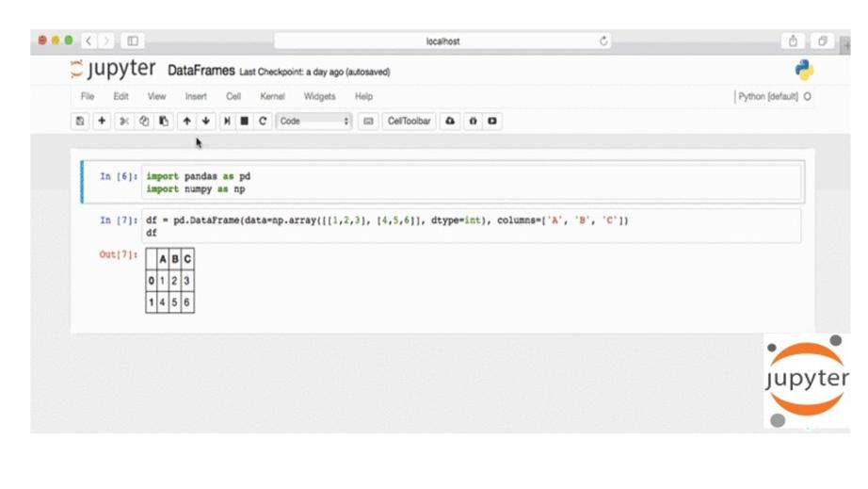The width and height of the screenshot is (868, 489).
Task: Expand the Code cell type dropdown
Action: [x=314, y=122]
